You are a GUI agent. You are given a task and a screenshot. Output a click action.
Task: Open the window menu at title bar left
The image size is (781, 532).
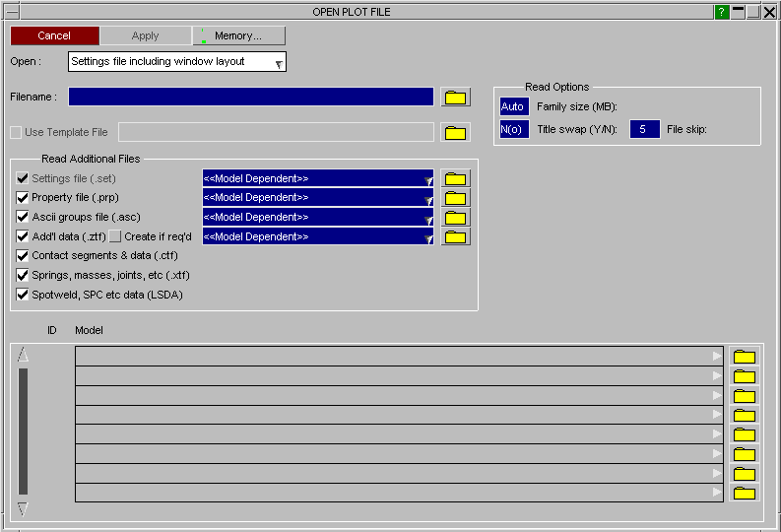(x=12, y=12)
